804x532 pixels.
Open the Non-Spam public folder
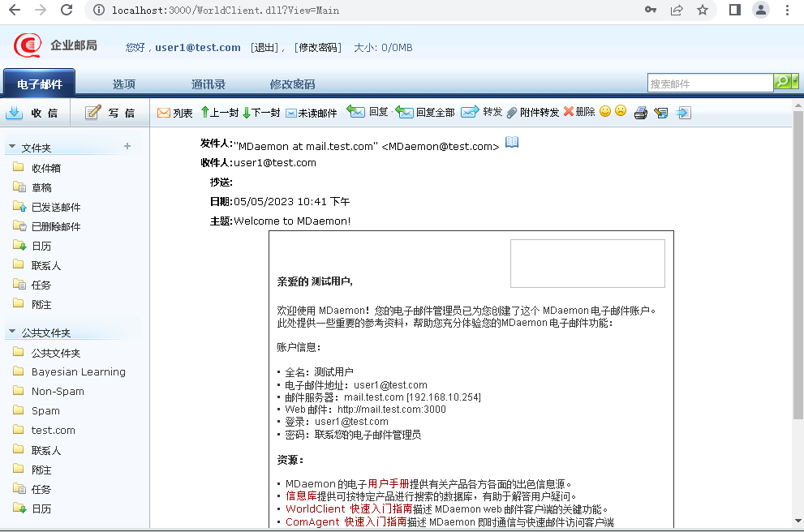tap(58, 392)
